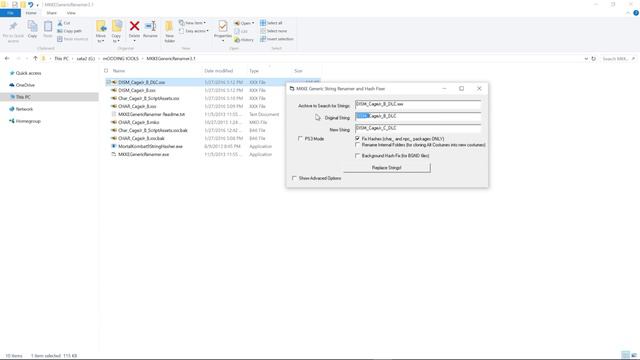Select file MortalKombat9StringHasher.exe

coord(150,146)
